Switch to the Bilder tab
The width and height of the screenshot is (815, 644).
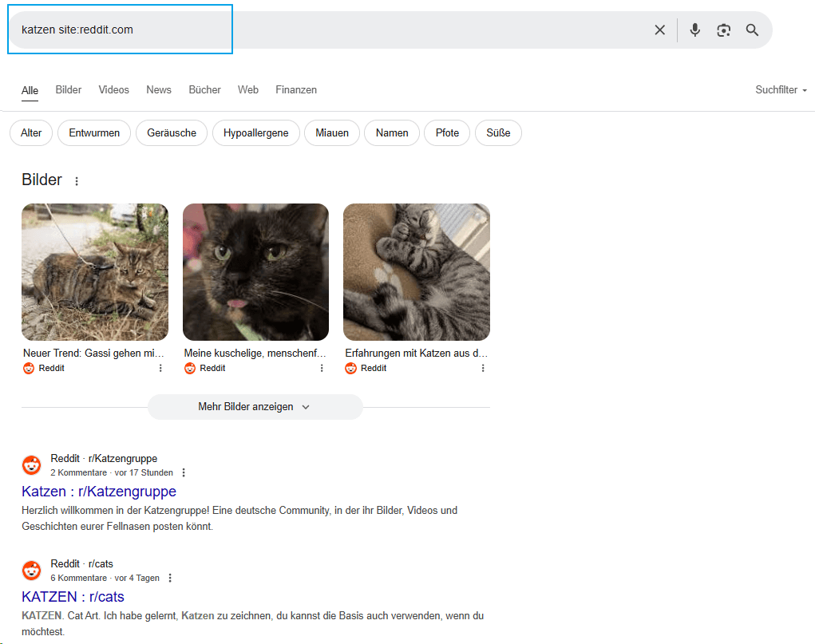(x=69, y=90)
